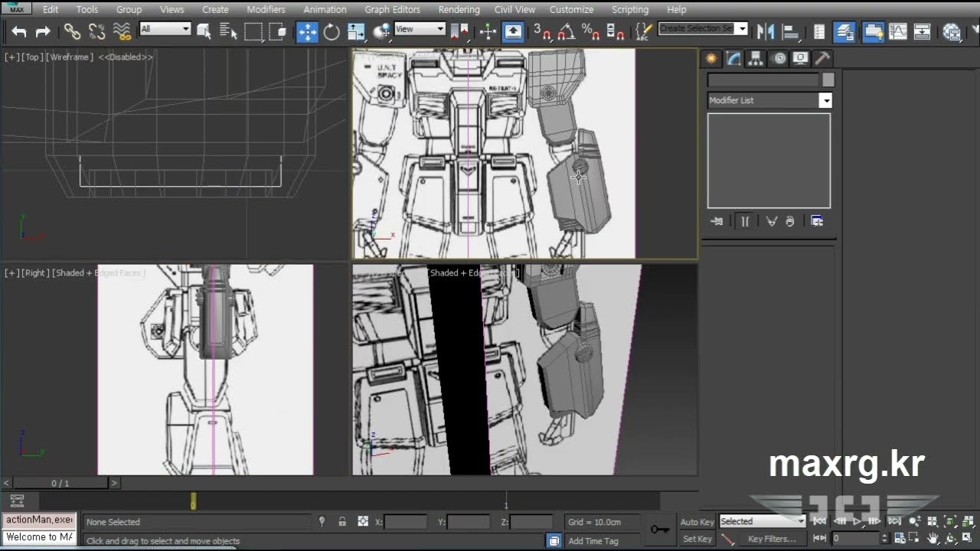Click Bind to Space Warp icon
Image resolution: width=980 pixels, height=551 pixels.
coord(122,31)
